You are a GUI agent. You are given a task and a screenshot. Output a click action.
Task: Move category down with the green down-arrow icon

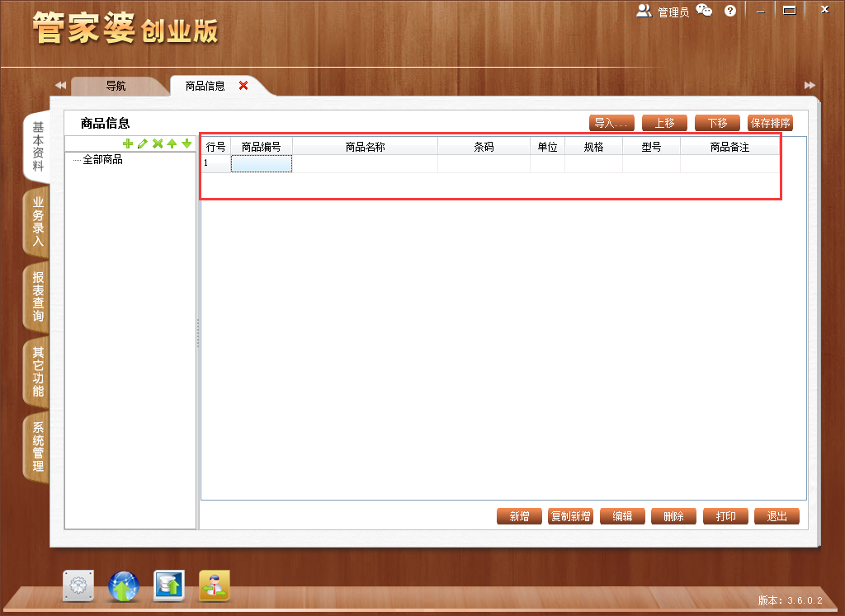tap(185, 143)
